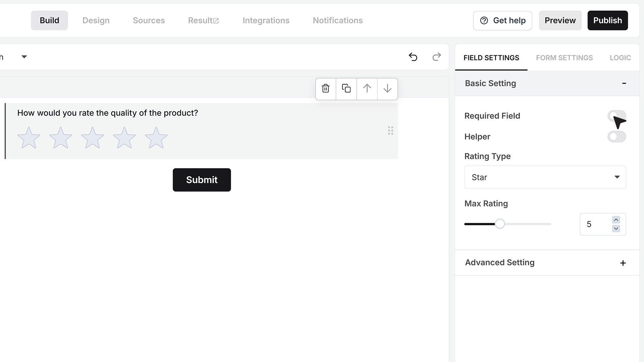Switch to the Form Settings tab
The width and height of the screenshot is (644, 362).
click(x=564, y=58)
